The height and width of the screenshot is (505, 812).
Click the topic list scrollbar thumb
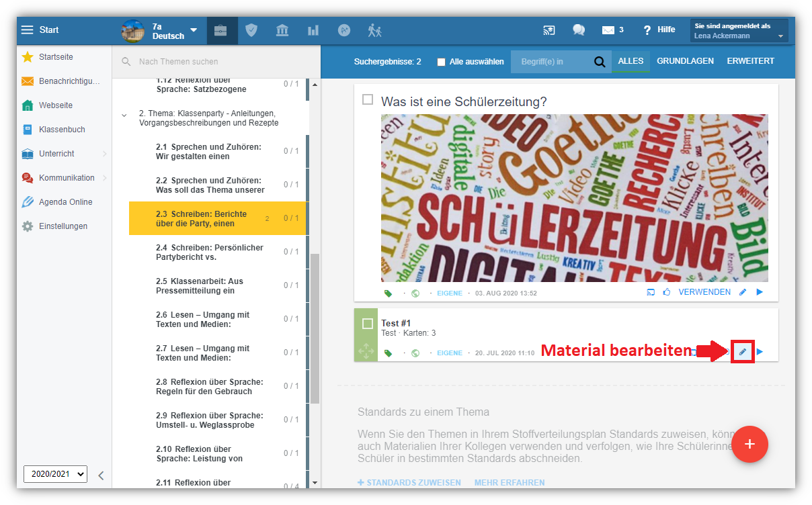click(x=315, y=329)
